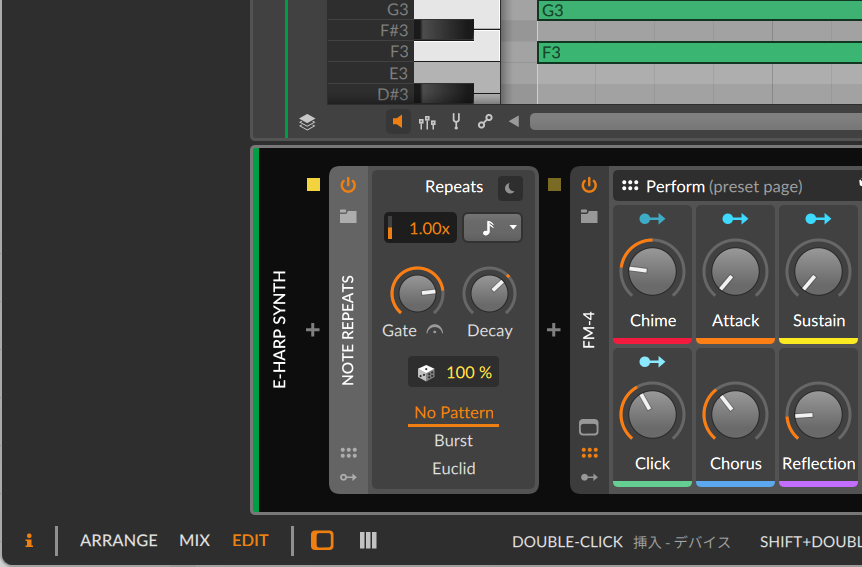Click the dice chance icon
The width and height of the screenshot is (862, 567).
[426, 373]
